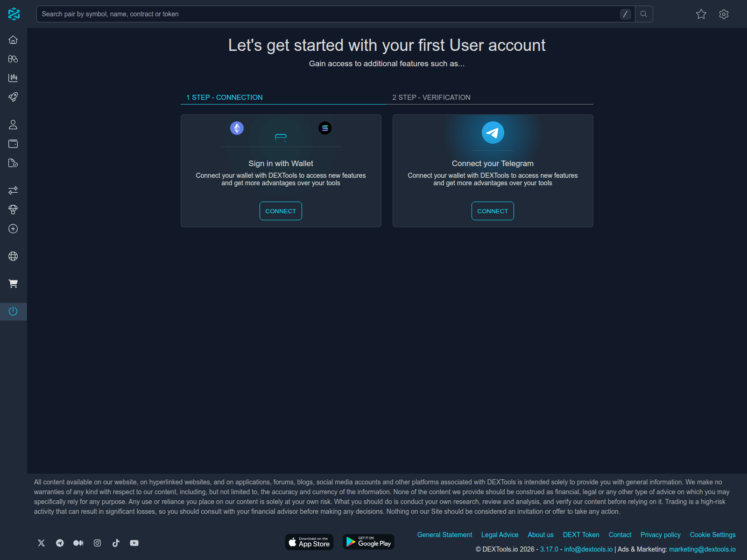Image resolution: width=747 pixels, height=560 pixels.
Task: Select the 2 STEP - VERIFICATION tab
Action: (x=431, y=98)
